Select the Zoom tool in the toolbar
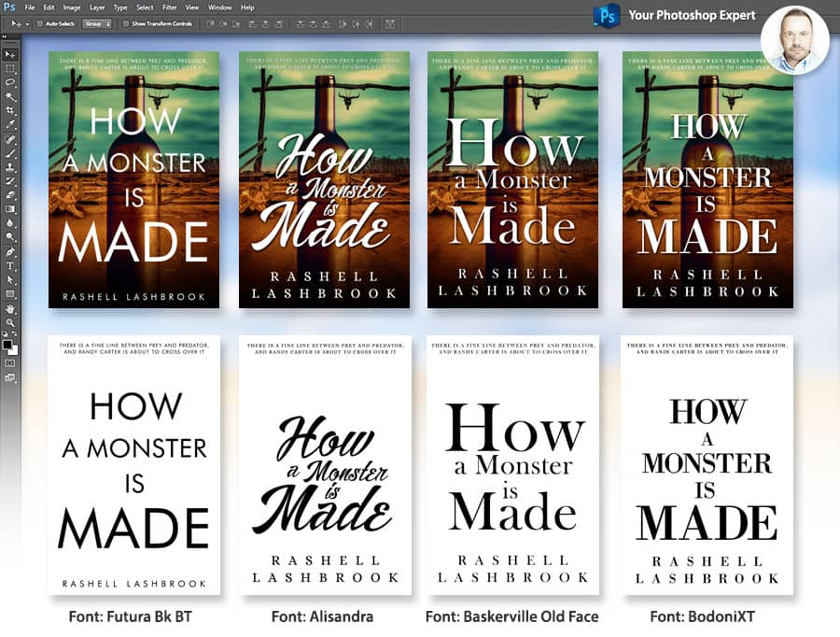 [11, 321]
